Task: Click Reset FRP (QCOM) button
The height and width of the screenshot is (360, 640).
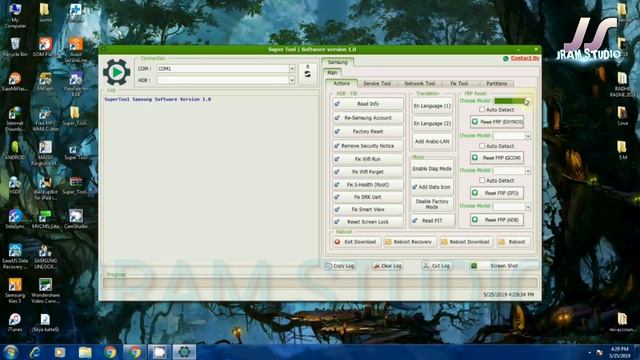Action: (x=497, y=158)
